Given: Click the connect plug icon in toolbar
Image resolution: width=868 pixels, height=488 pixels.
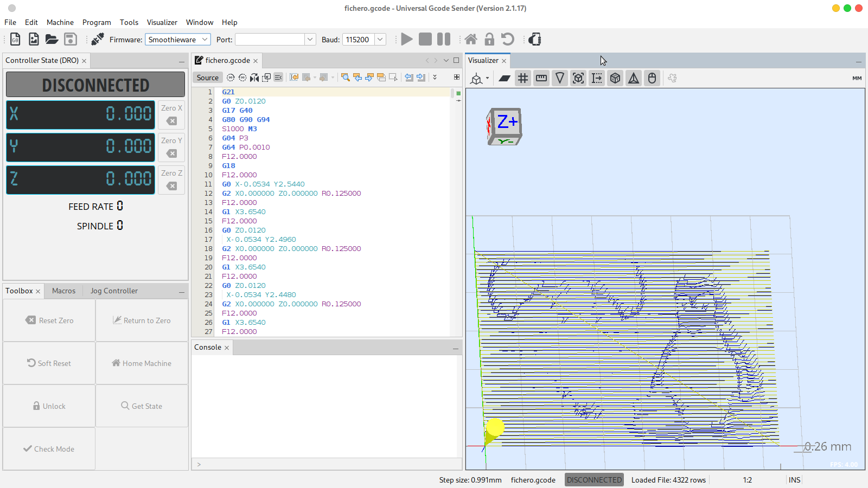Looking at the screenshot, I should coord(98,39).
